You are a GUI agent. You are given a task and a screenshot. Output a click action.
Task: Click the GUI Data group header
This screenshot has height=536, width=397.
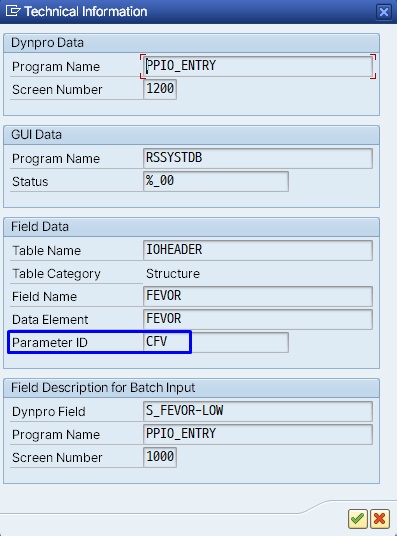coord(191,135)
